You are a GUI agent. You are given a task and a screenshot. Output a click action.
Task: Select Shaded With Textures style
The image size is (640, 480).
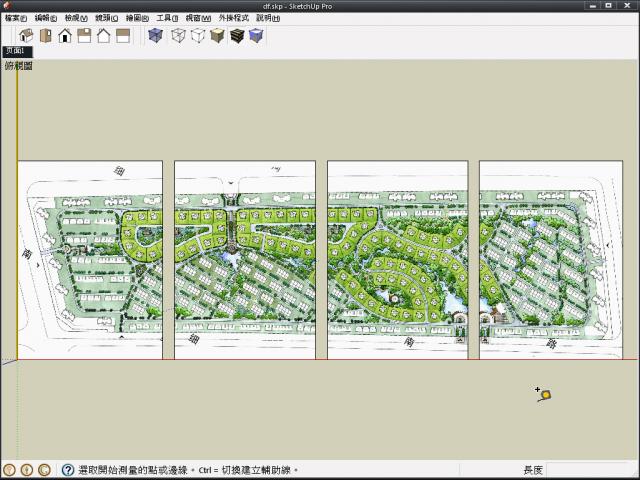(237, 36)
